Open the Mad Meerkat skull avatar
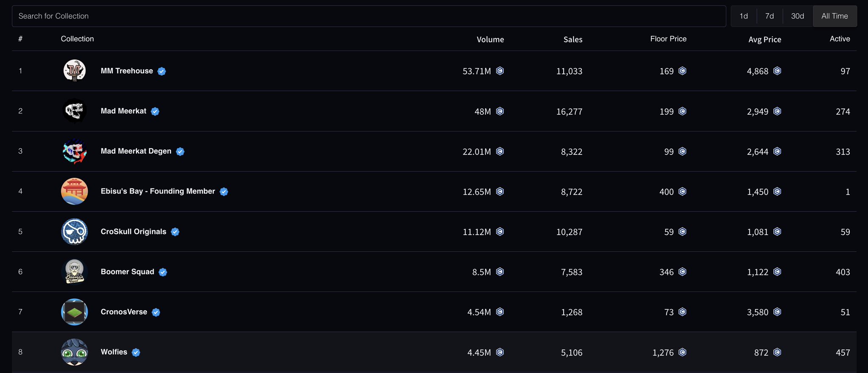Image resolution: width=868 pixels, height=373 pixels. pos(75,111)
